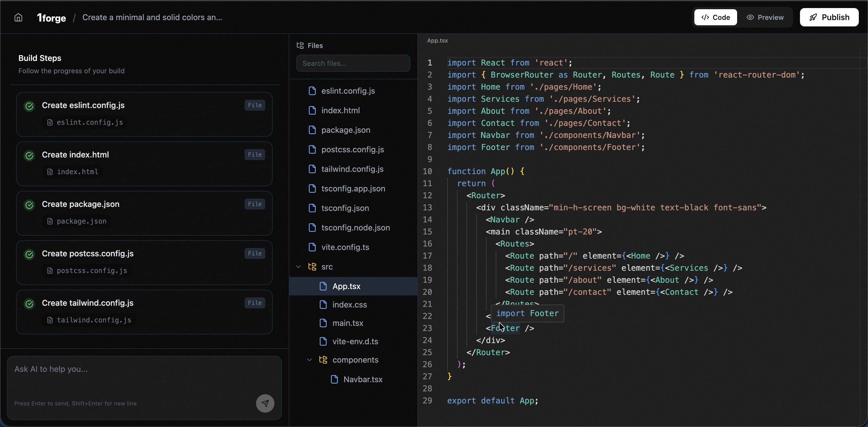
Task: Click the file icon beside App.tsx
Action: coord(323,286)
